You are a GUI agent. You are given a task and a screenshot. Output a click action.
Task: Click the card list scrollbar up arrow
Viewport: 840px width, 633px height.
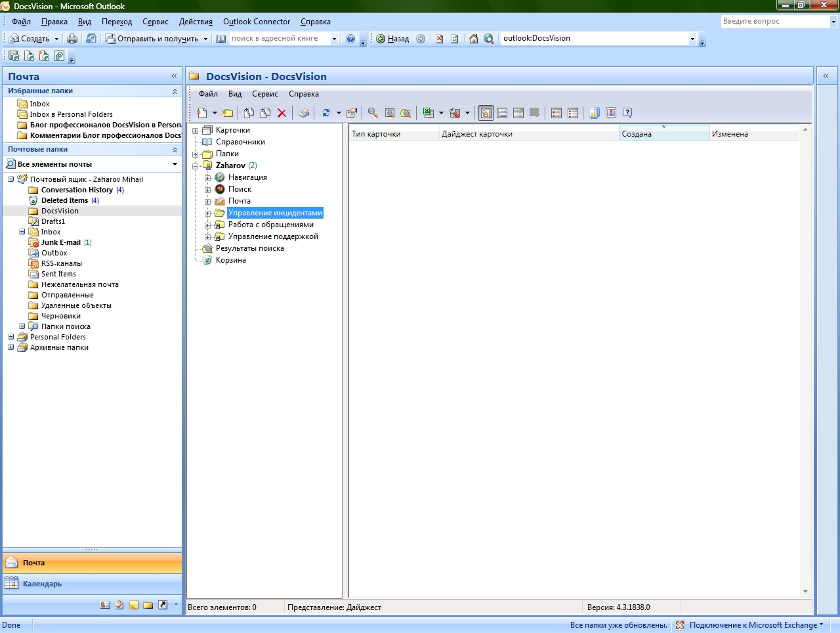click(x=805, y=129)
